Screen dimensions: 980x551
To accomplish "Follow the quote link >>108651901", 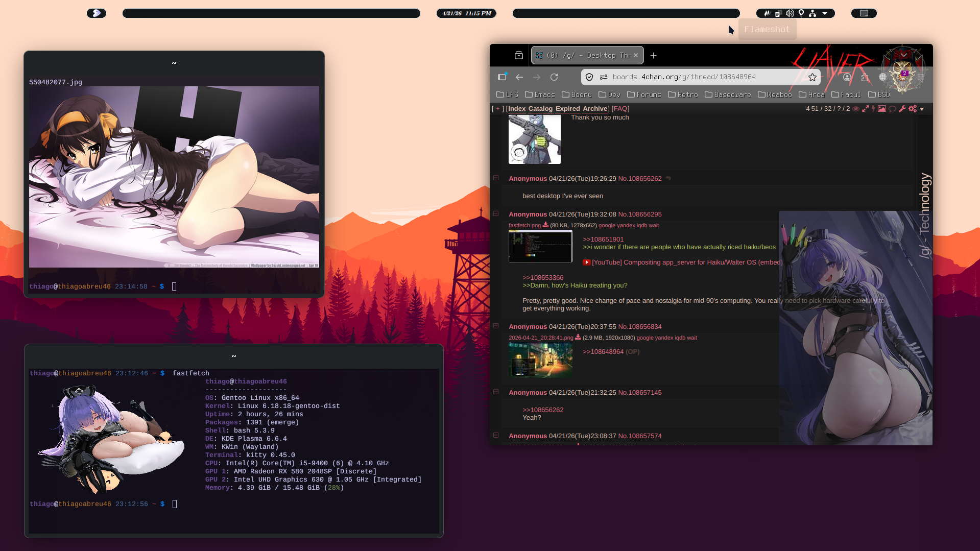I will [x=603, y=239].
